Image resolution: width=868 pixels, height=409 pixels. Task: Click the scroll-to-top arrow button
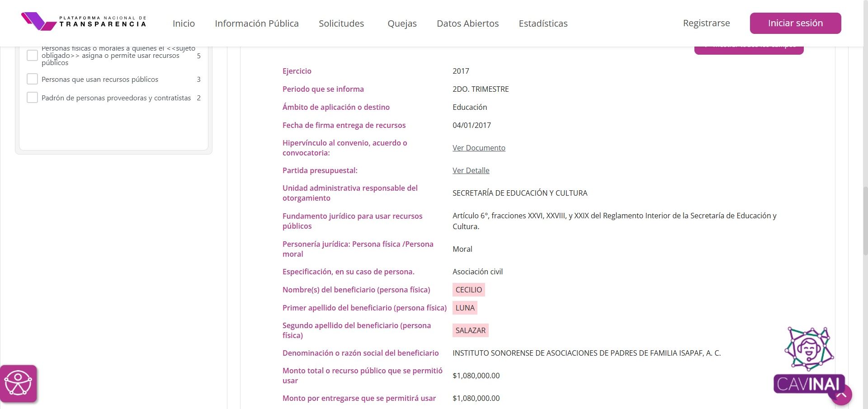[x=841, y=395]
